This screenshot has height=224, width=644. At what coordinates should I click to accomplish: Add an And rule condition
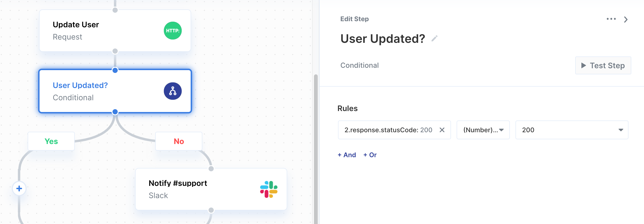(347, 155)
